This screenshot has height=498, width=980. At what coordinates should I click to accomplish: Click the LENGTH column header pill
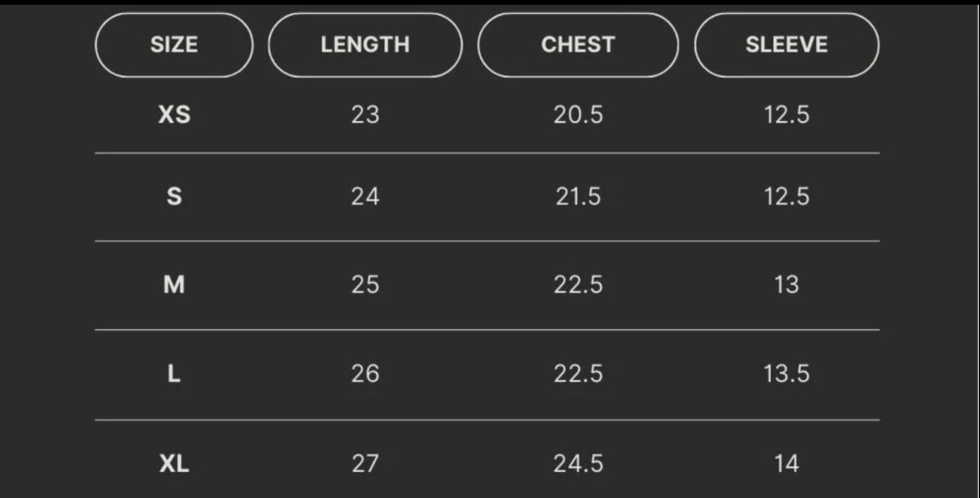[x=365, y=45]
